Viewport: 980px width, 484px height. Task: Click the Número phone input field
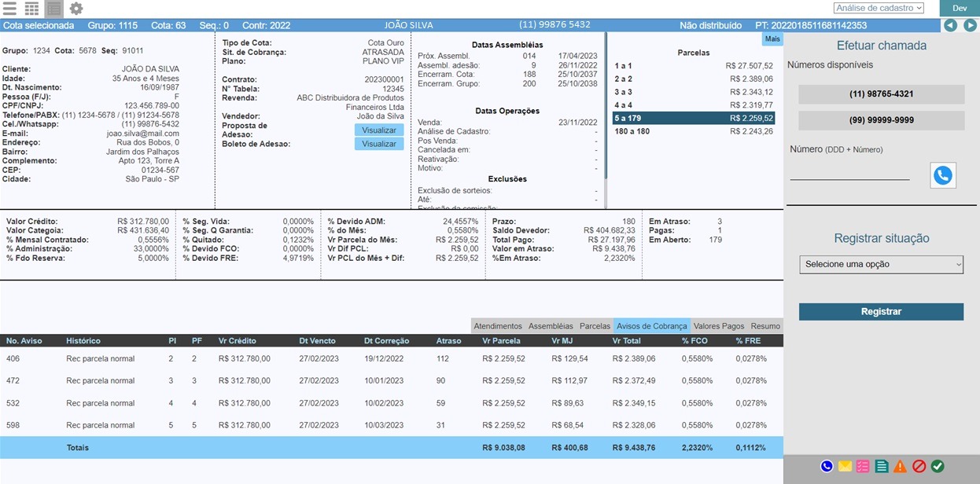coord(849,173)
